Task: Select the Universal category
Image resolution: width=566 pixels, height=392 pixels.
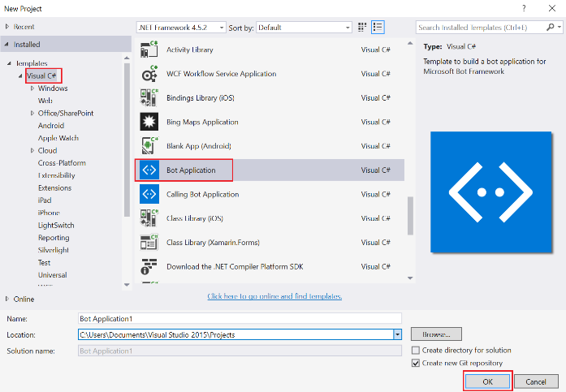Action: [52, 275]
